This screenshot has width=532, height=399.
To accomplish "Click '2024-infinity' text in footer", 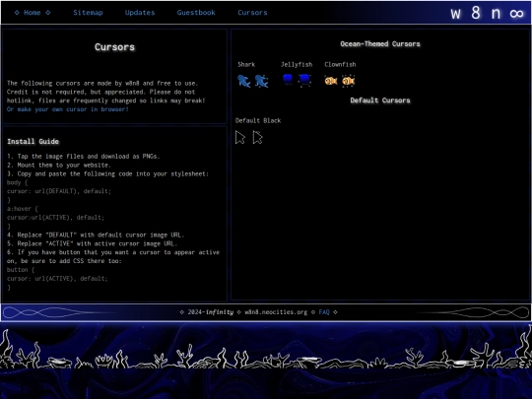I will point(211,312).
